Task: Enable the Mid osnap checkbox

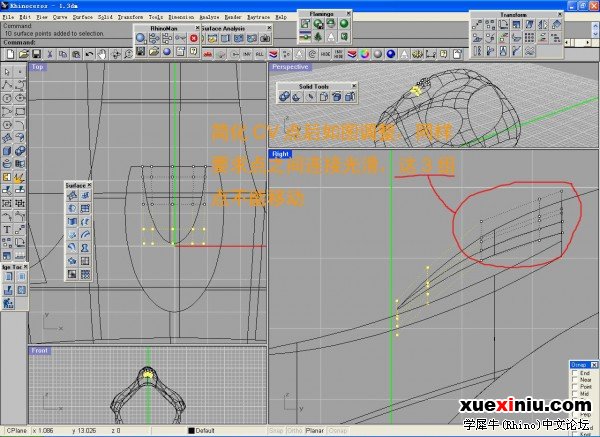Action: 574,393
